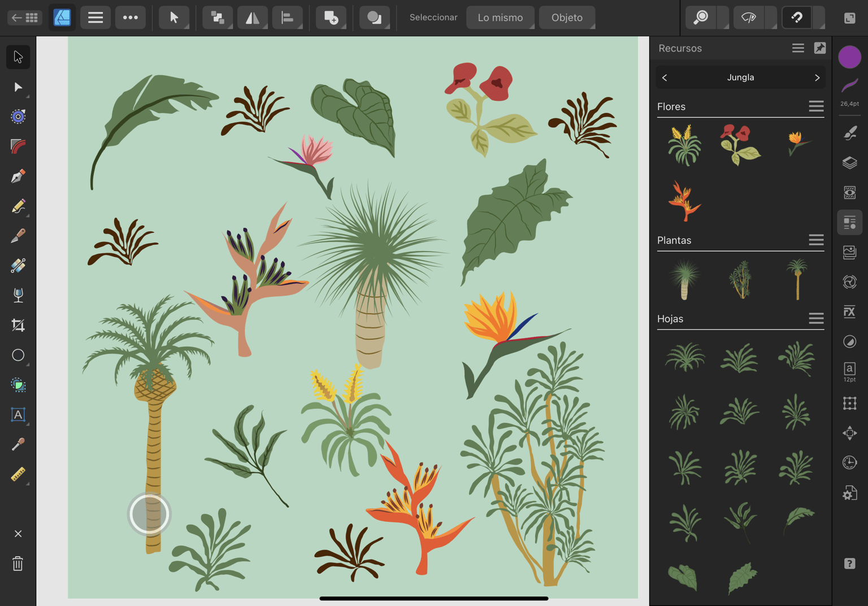Deselect using the X icon
The height and width of the screenshot is (606, 868).
[x=18, y=534]
